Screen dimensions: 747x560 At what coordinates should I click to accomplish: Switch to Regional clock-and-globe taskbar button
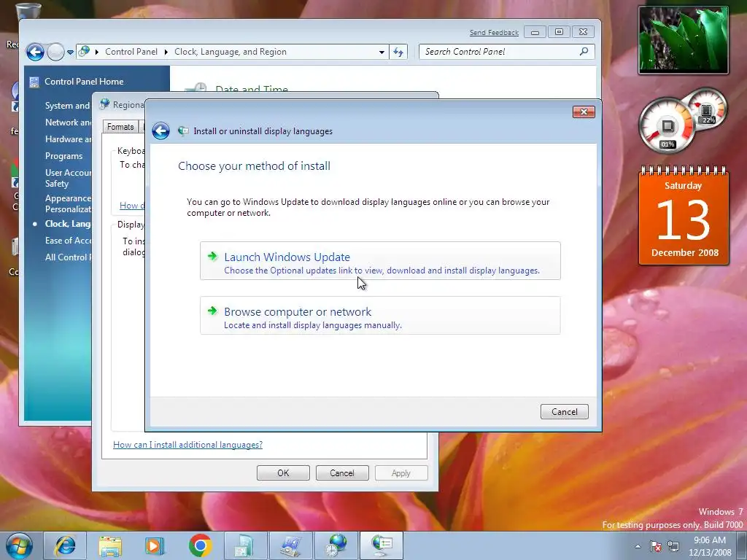(336, 545)
